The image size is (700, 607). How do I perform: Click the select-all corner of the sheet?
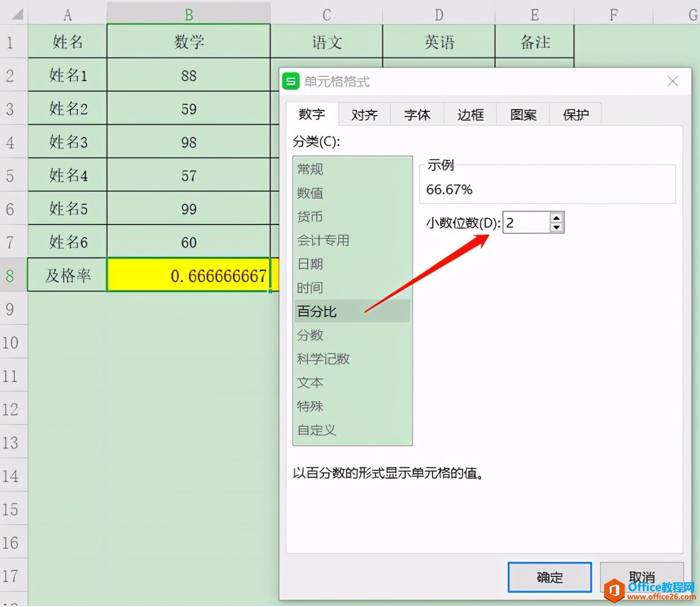(x=15, y=14)
